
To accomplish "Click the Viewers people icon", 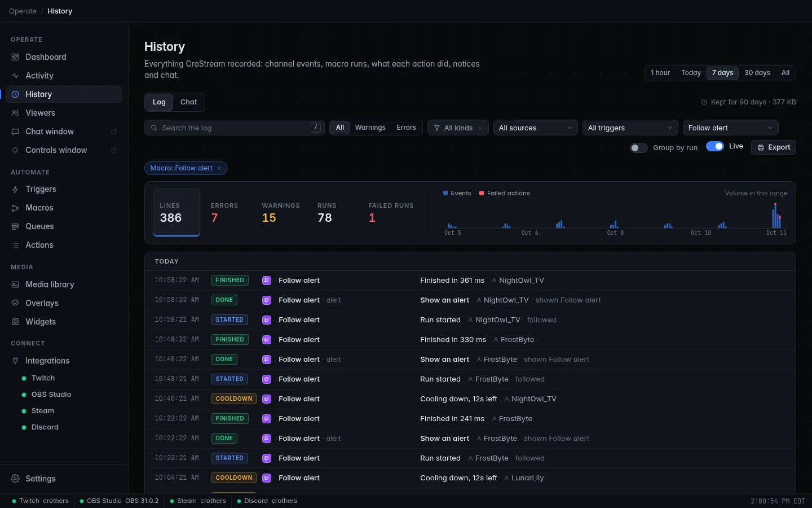I will click(x=15, y=113).
